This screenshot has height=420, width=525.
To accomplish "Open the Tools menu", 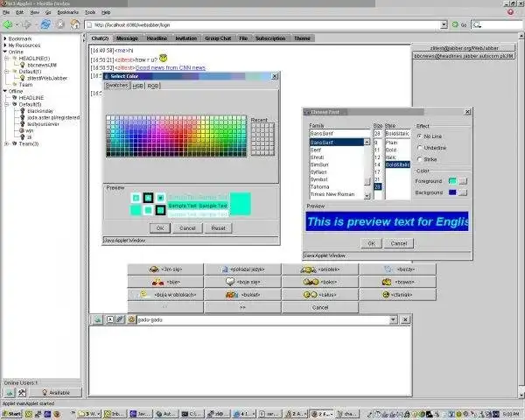I will (x=90, y=12).
